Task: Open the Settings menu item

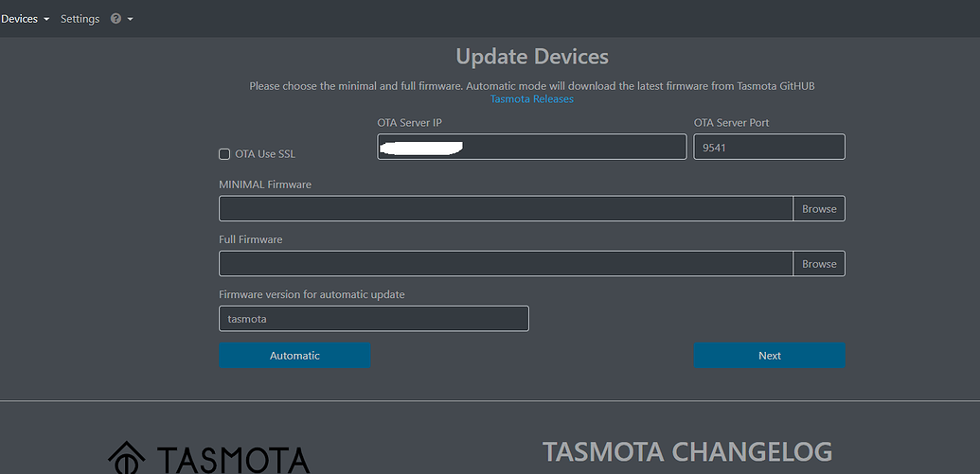Action: tap(80, 19)
